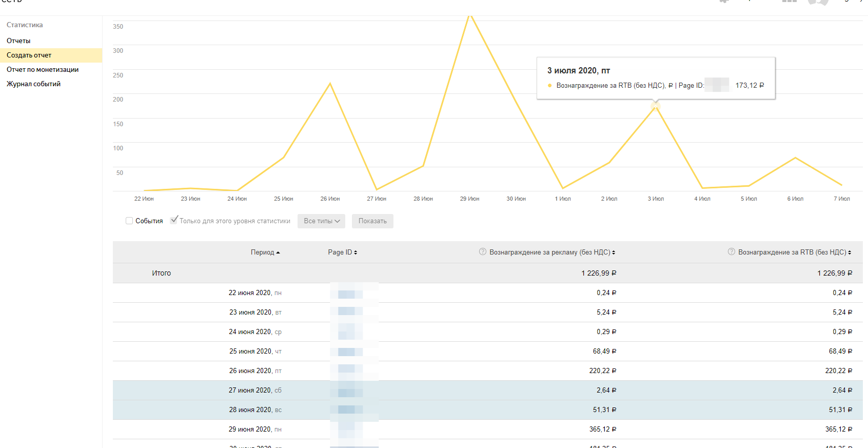The image size is (868, 448).
Task: Click help icon beside Вознаграждение за рекламу
Action: [x=482, y=252]
